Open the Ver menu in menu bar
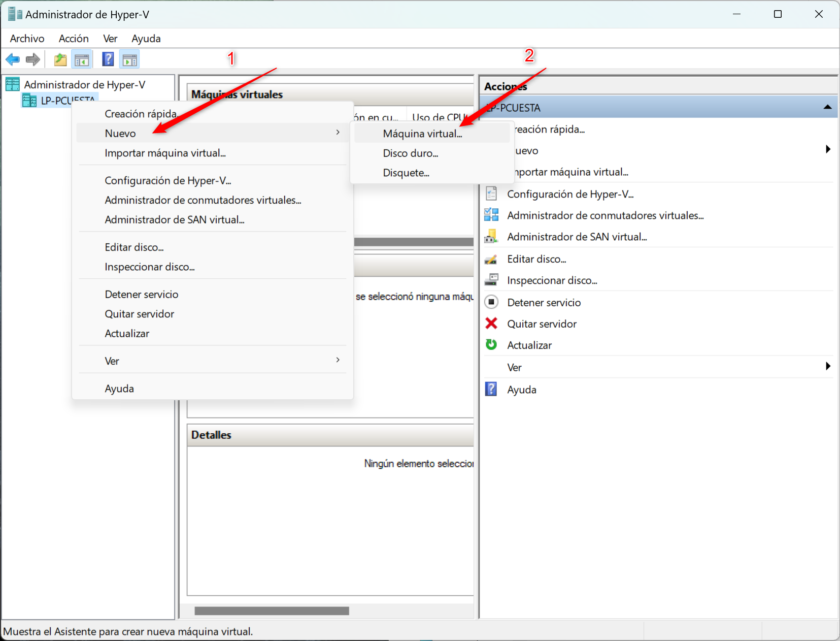 (110, 39)
